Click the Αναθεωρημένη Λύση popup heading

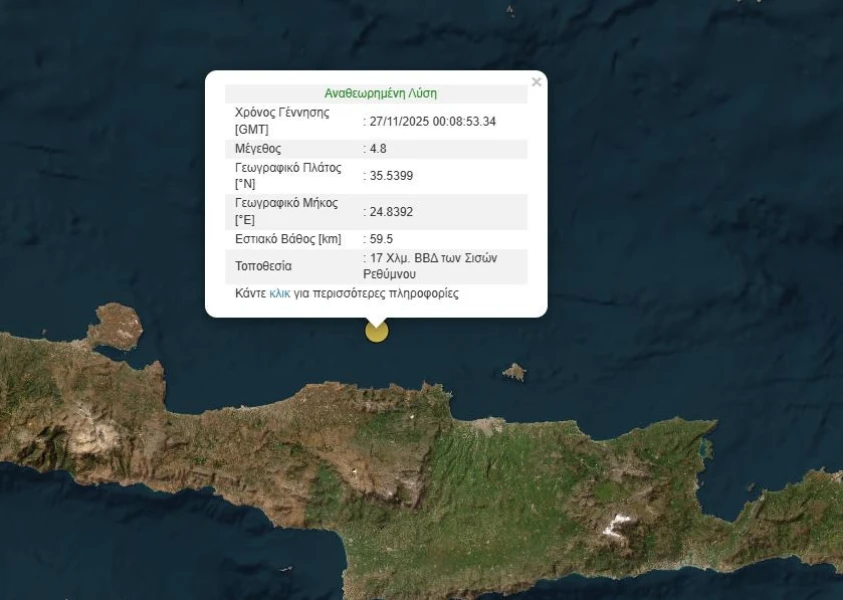pos(380,93)
